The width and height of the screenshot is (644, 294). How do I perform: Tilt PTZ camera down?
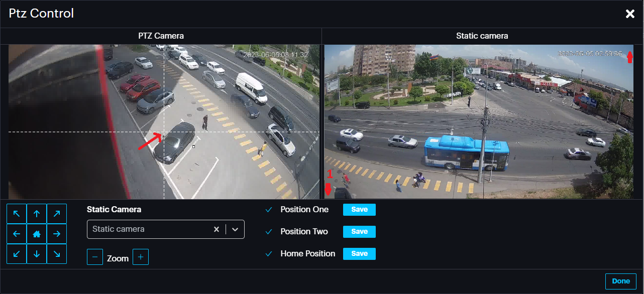coord(37,254)
